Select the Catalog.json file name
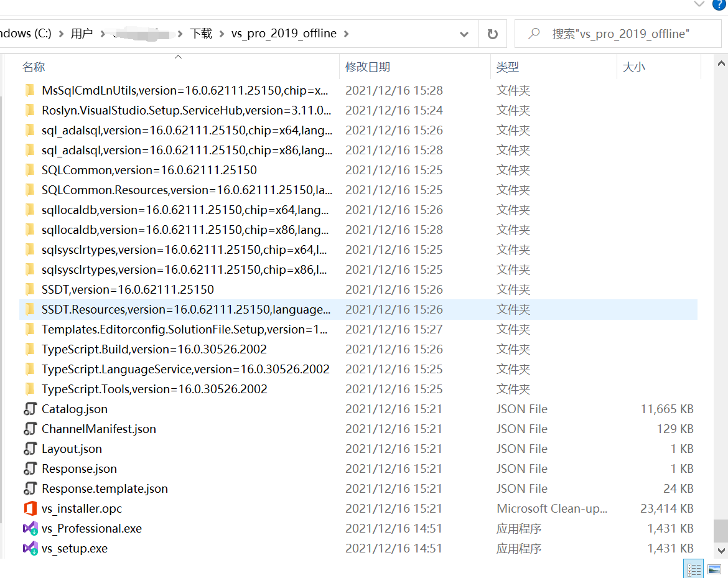 point(74,409)
